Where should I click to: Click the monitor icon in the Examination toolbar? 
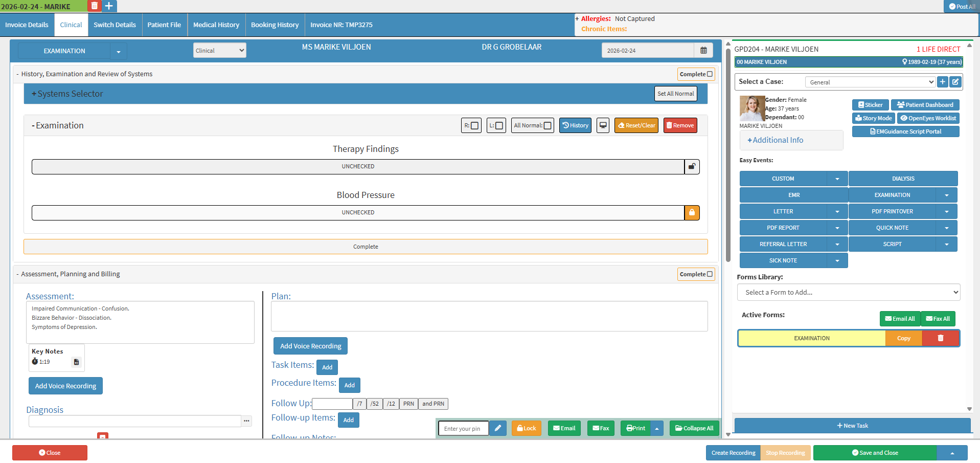coord(603,125)
